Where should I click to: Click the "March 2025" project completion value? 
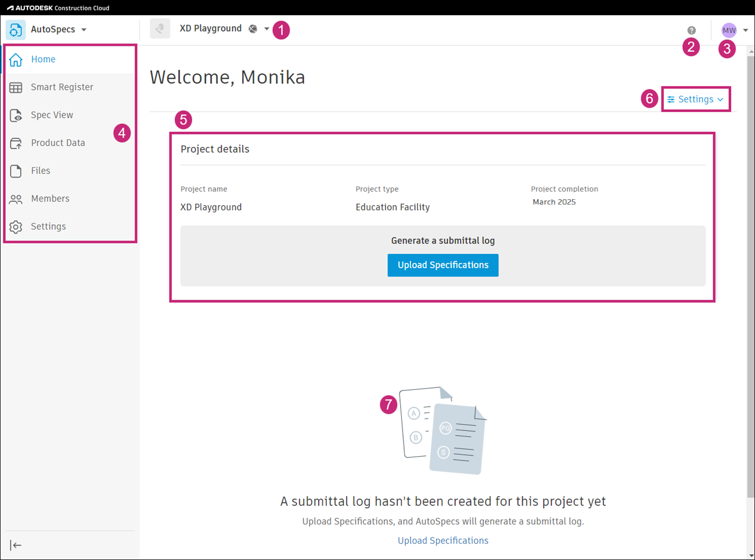(x=554, y=202)
